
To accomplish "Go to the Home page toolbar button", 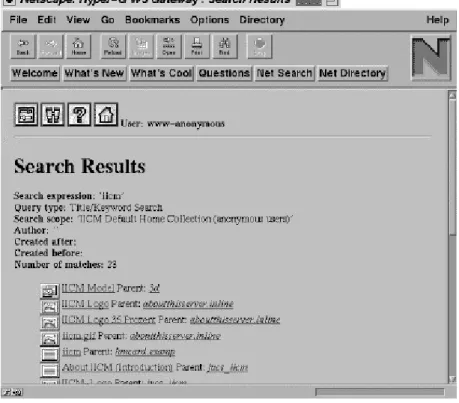I will [x=79, y=47].
